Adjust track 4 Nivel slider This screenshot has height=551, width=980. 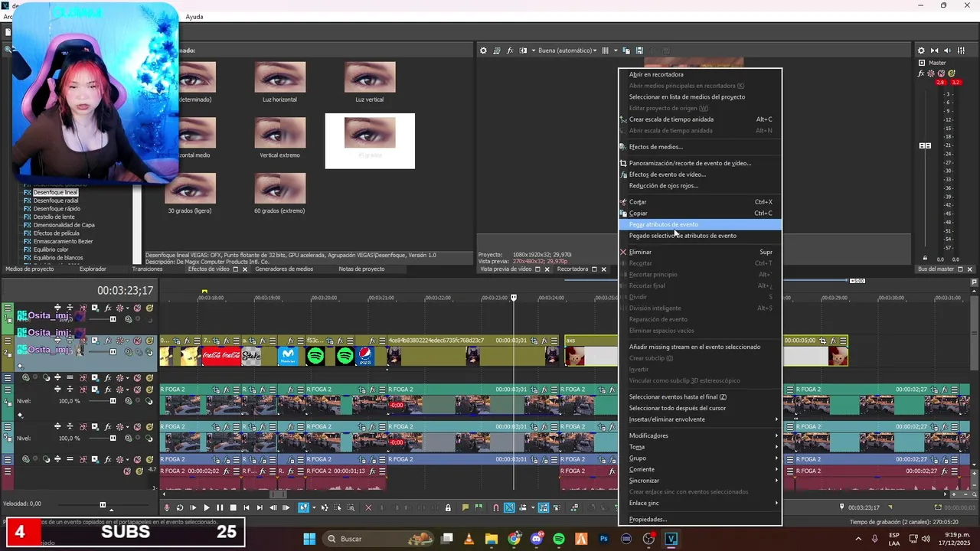(x=113, y=401)
